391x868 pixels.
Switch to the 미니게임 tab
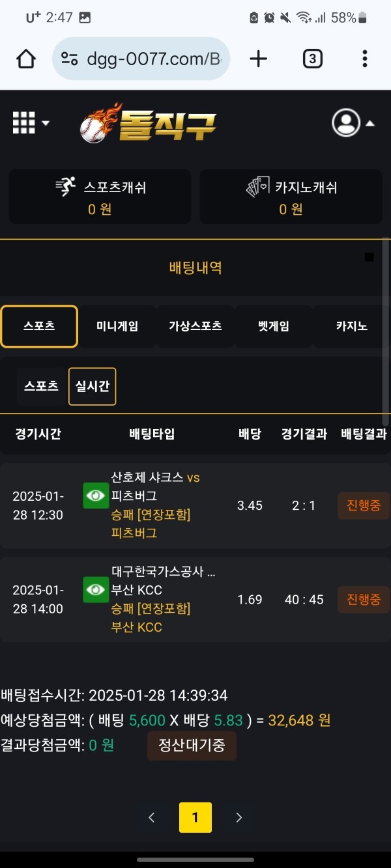117,326
